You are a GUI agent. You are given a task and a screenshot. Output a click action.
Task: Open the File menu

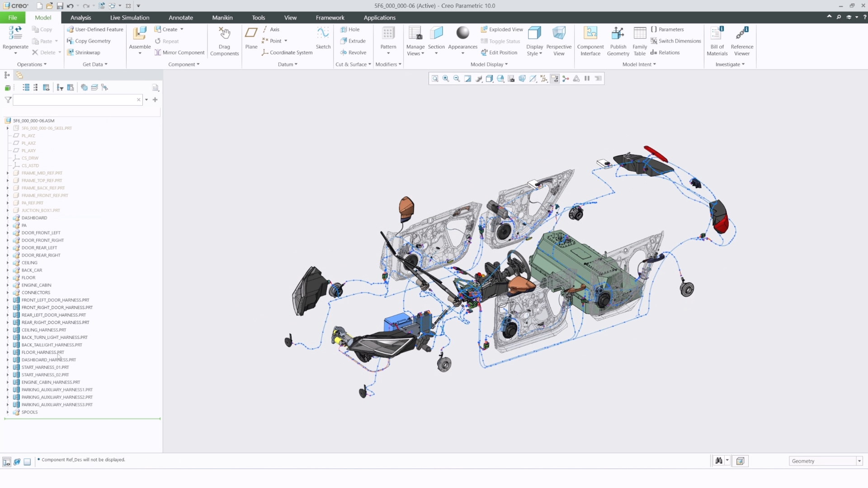click(x=13, y=18)
